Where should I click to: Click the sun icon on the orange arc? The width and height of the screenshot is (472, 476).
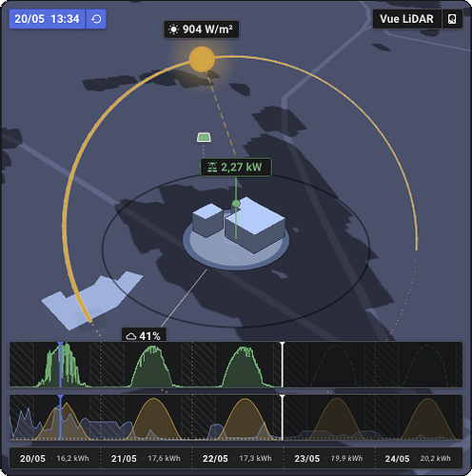[202, 59]
